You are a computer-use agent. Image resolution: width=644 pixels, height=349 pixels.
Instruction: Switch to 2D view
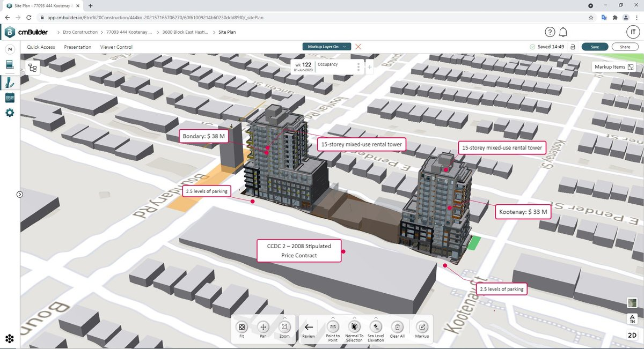pos(632,336)
